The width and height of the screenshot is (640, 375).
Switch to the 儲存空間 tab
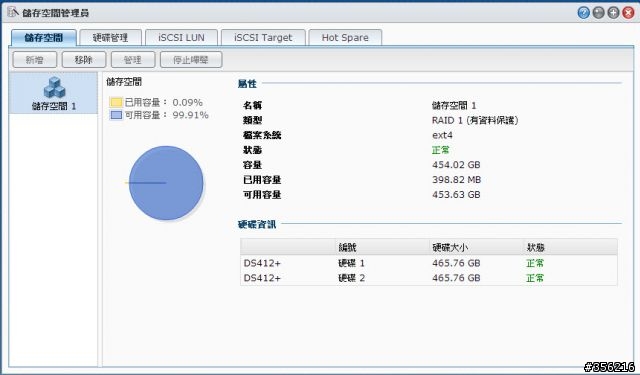tap(43, 38)
